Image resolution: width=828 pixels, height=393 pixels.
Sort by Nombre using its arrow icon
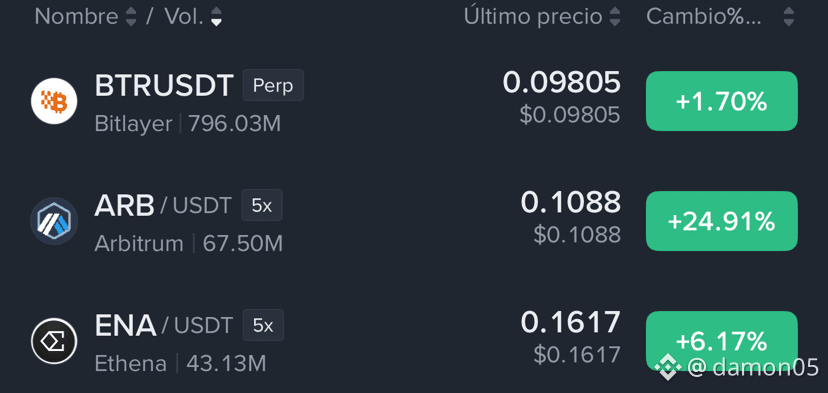[x=131, y=17]
